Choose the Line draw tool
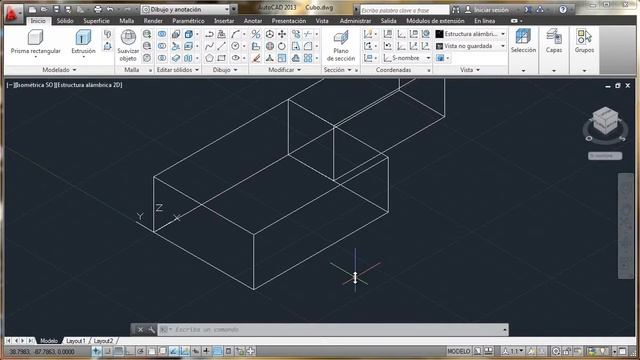Image resolution: width=640 pixels, height=360 pixels. (x=222, y=46)
